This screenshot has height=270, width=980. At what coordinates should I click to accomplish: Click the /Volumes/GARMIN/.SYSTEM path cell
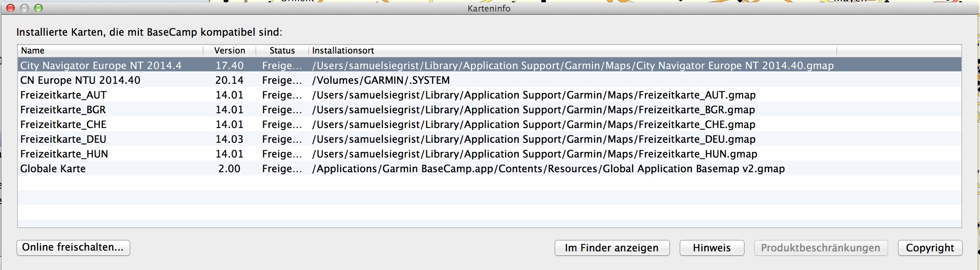pyautogui.click(x=381, y=80)
